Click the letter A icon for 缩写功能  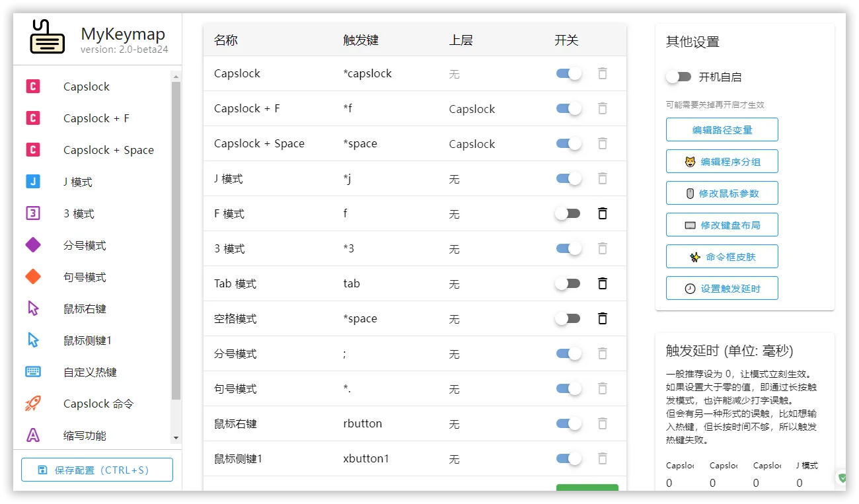[x=33, y=435]
